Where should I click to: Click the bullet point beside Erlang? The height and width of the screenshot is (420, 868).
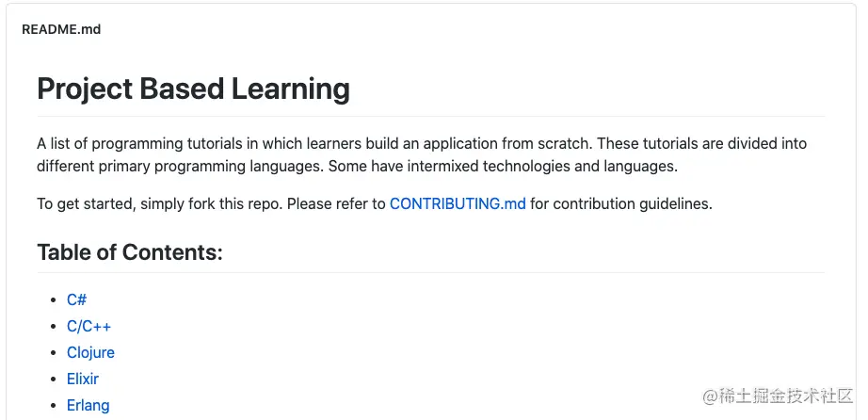click(x=54, y=406)
